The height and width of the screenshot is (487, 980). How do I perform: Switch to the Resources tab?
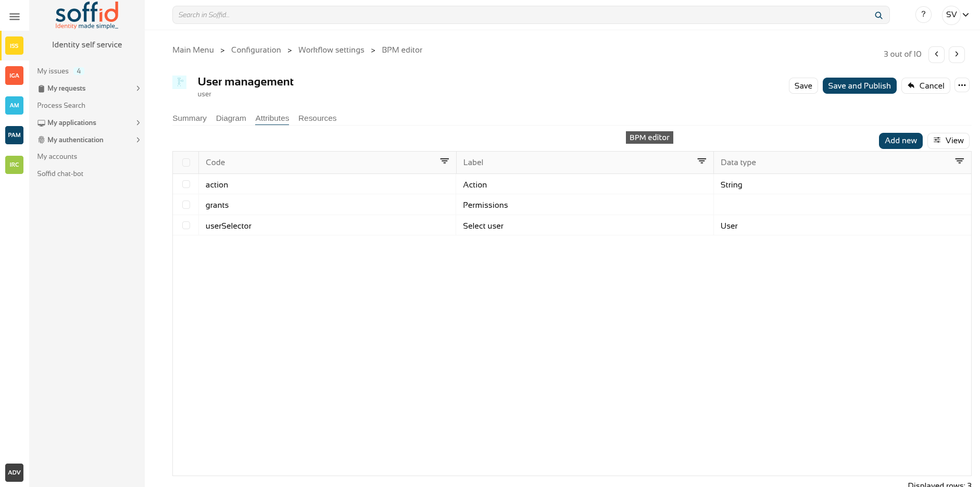click(x=317, y=118)
